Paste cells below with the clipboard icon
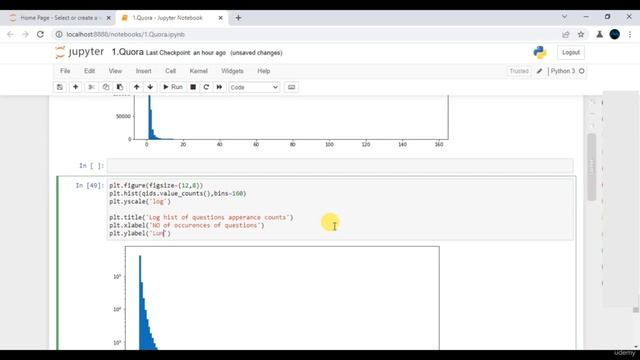This screenshot has height=360, width=640. (x=120, y=87)
